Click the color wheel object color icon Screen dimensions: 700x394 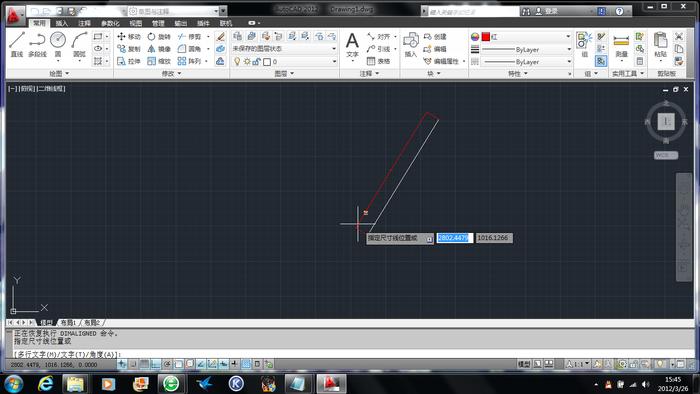(x=475, y=37)
